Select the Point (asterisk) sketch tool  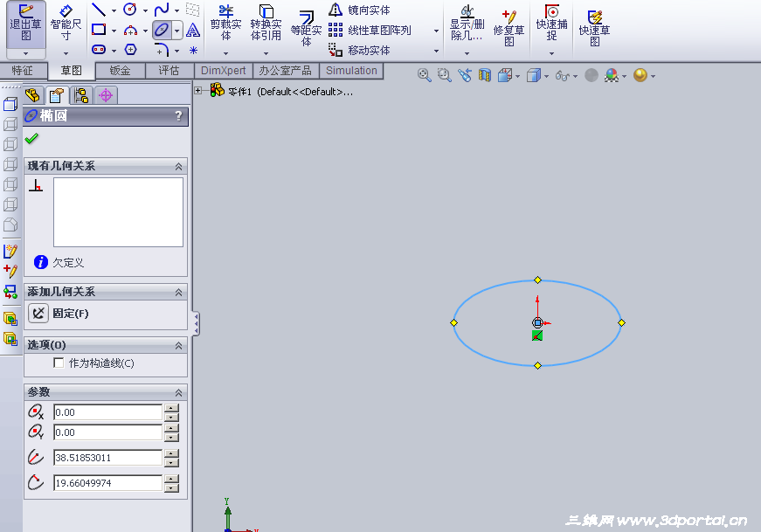tap(193, 50)
